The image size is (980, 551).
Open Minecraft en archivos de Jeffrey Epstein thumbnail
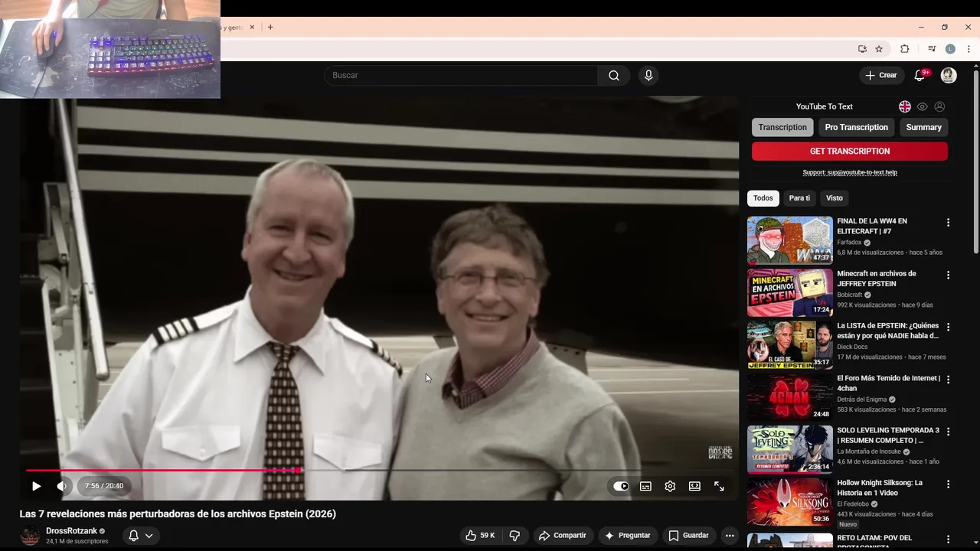pyautogui.click(x=790, y=292)
